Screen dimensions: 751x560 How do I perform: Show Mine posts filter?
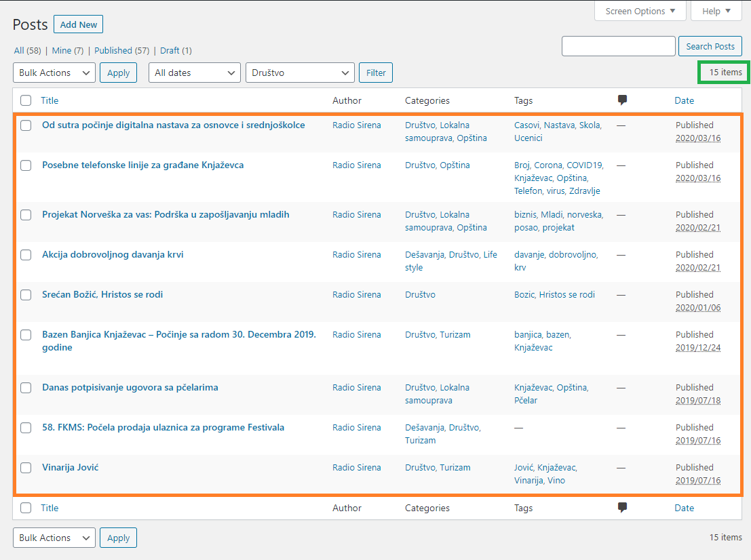point(67,50)
